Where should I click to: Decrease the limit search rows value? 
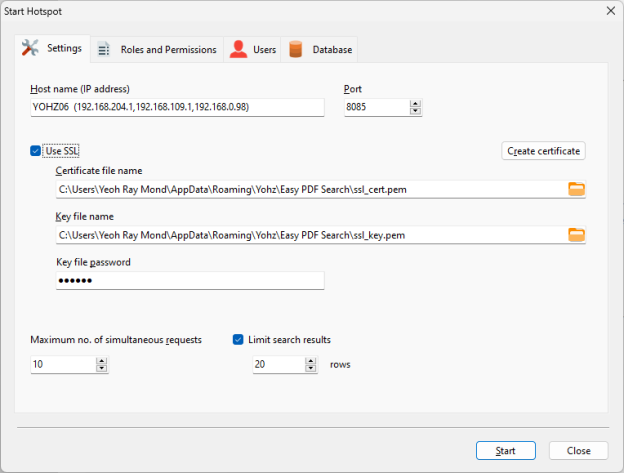(310, 368)
